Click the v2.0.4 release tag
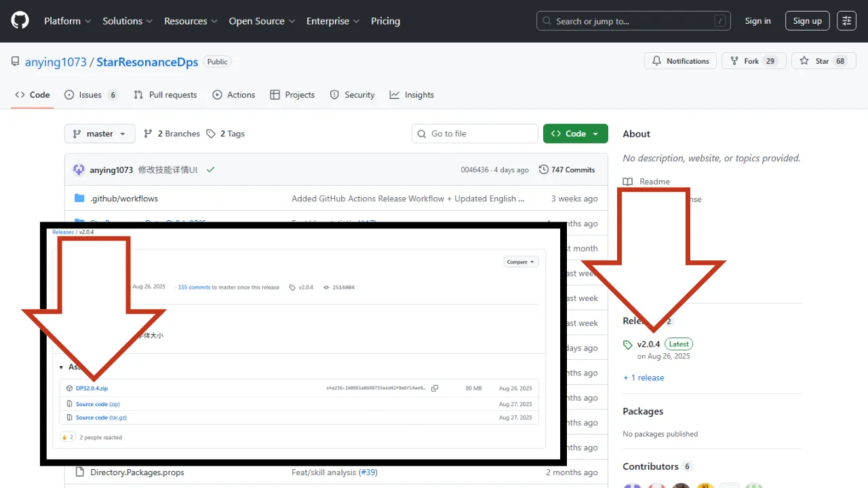The image size is (868, 488). (x=648, y=344)
